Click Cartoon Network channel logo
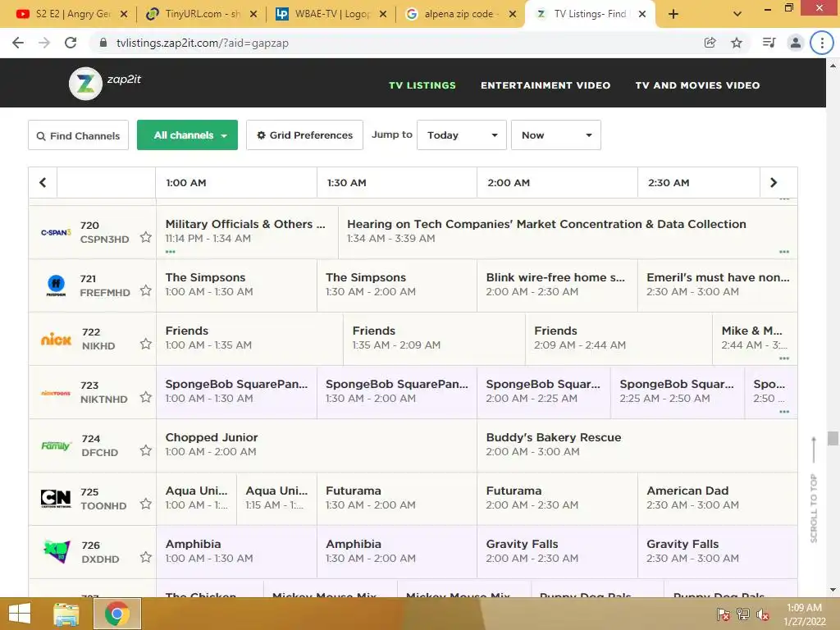Viewport: 840px width, 630px height. coord(56,499)
